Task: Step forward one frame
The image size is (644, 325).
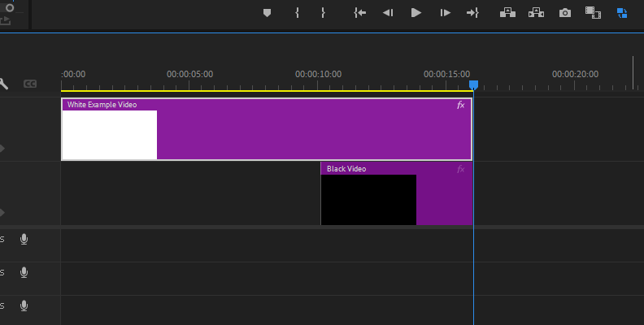Action: coord(445,13)
